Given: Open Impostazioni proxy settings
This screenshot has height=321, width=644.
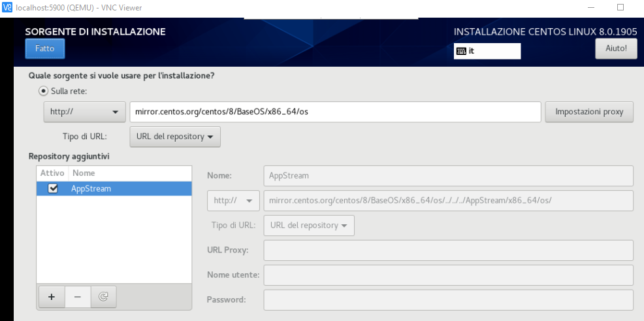Looking at the screenshot, I should 589,112.
